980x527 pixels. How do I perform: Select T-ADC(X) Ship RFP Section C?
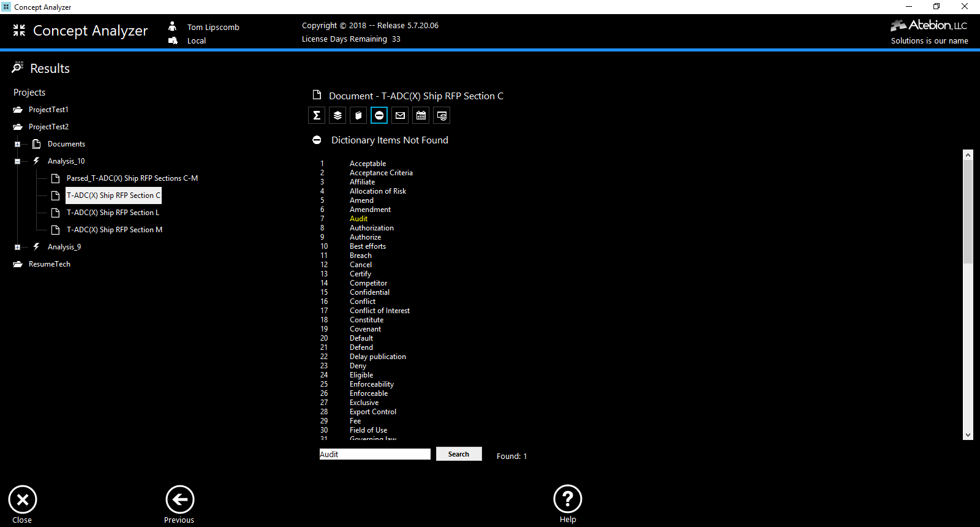pyautogui.click(x=113, y=195)
